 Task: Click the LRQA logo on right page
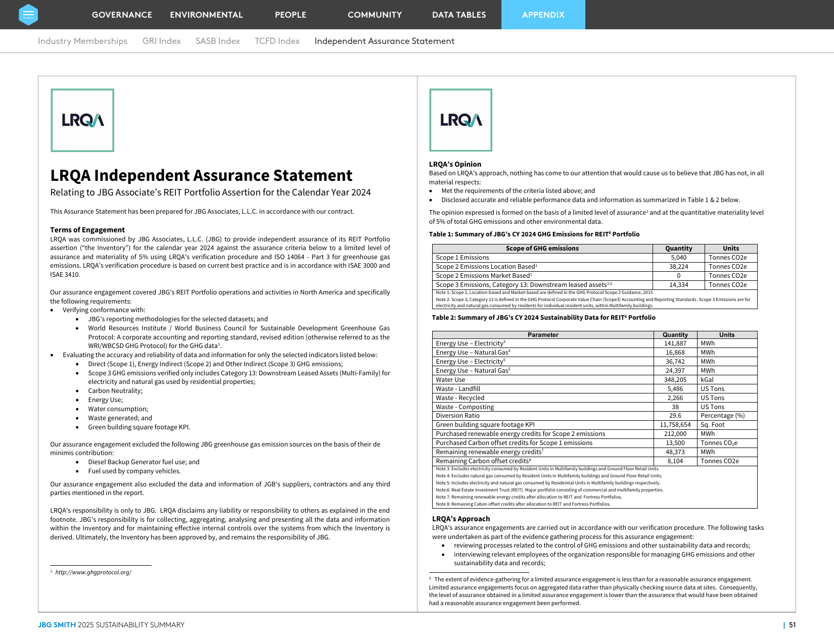click(x=460, y=120)
